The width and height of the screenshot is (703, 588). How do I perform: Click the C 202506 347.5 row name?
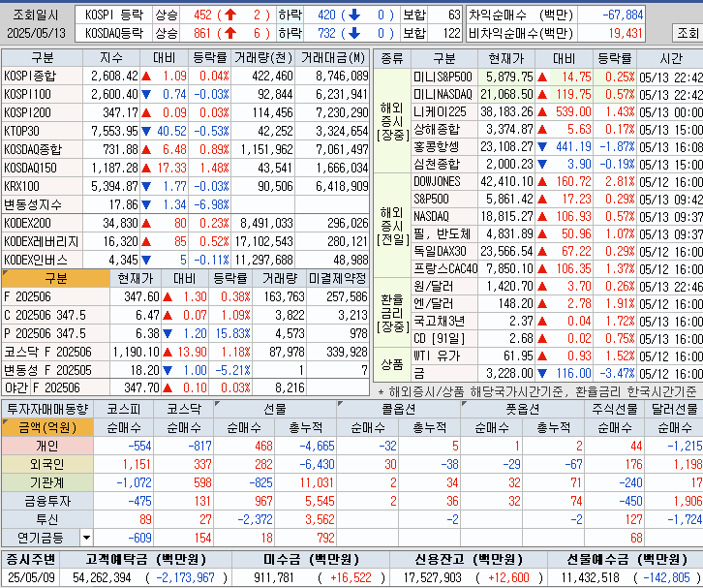[45, 315]
